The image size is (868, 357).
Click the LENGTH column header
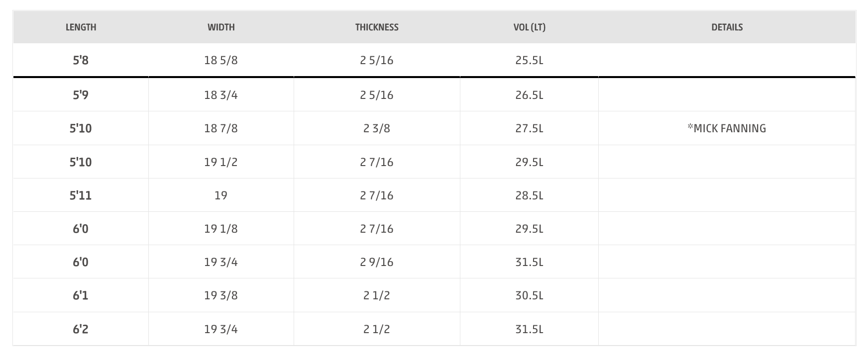pyautogui.click(x=81, y=27)
